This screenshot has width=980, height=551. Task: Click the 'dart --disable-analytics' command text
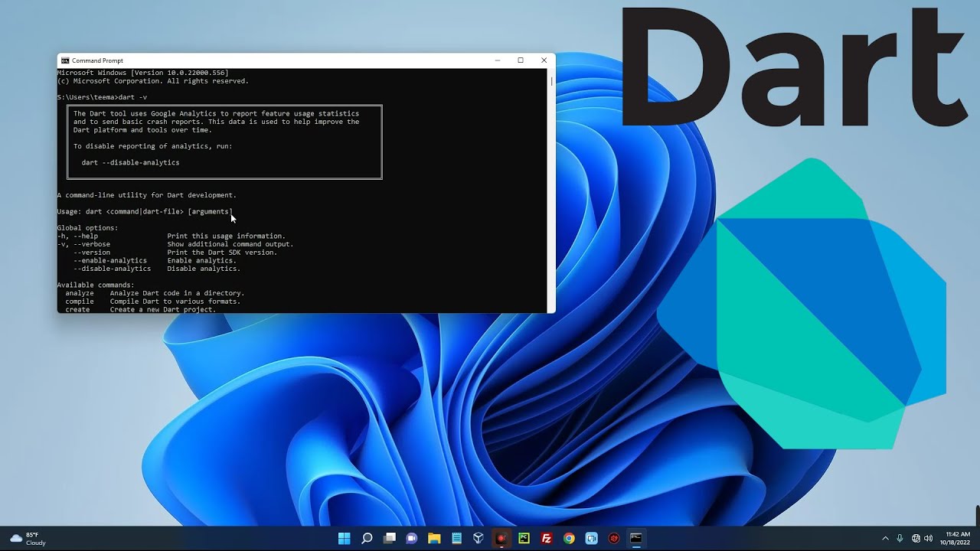click(130, 162)
